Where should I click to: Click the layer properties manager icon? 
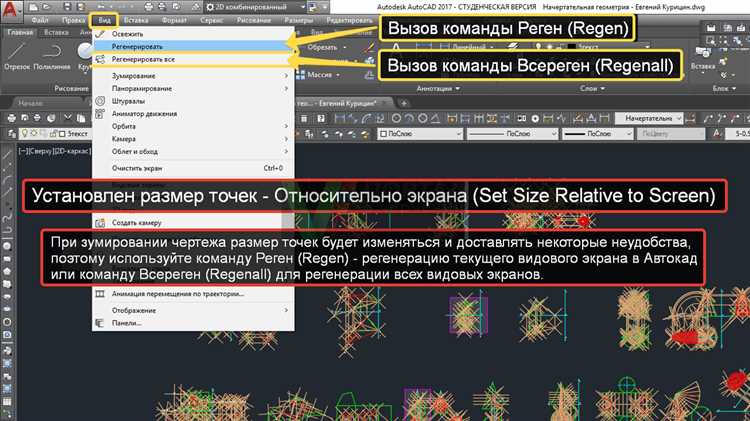point(11,133)
